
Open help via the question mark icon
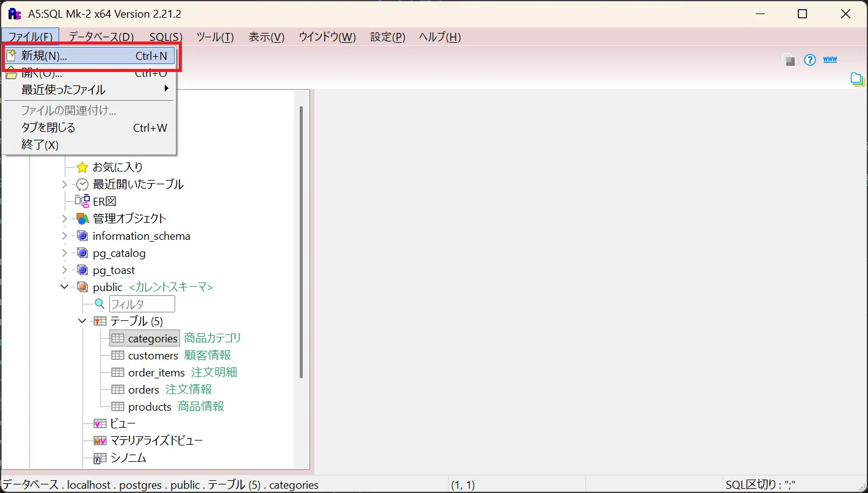pyautogui.click(x=810, y=60)
